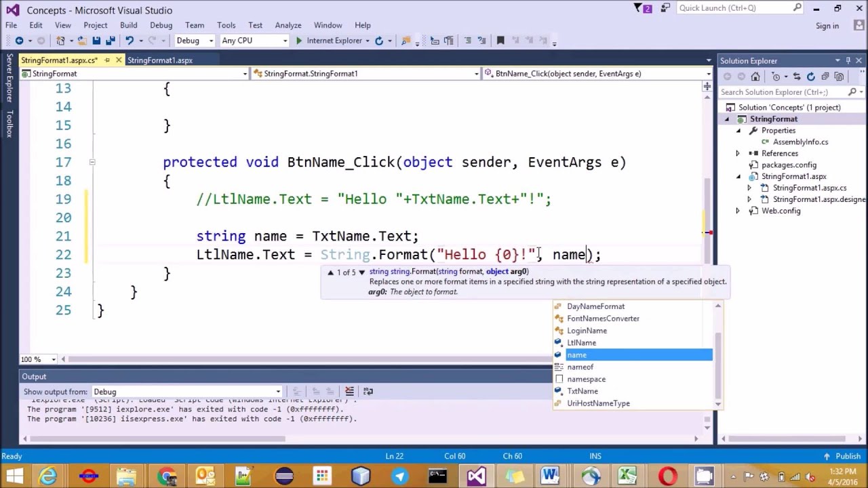Select packages.config in Solution Explorer
The image size is (868, 488).
click(x=789, y=165)
